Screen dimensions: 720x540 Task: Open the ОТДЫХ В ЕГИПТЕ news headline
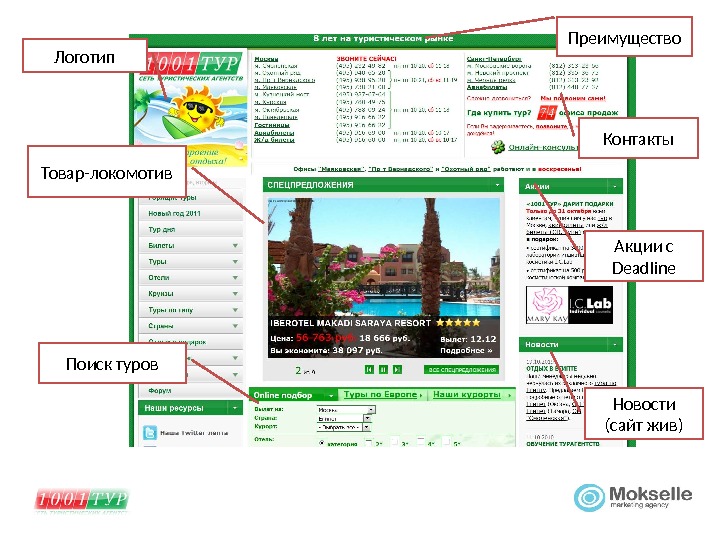[x=551, y=369]
